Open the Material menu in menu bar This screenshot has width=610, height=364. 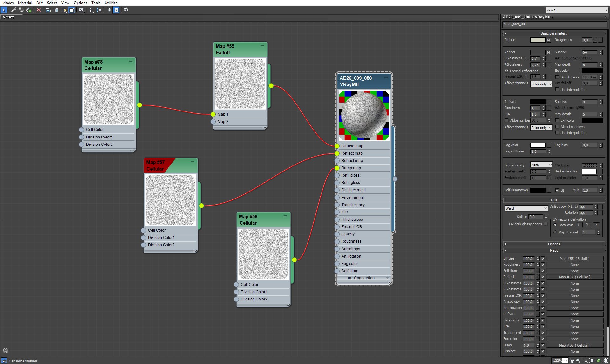tap(25, 3)
